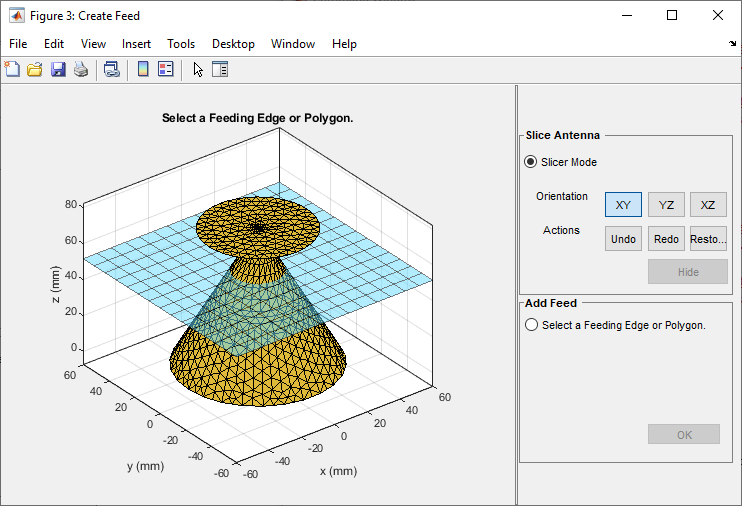Open the Tools menu
Image resolution: width=742 pixels, height=506 pixels.
coord(181,44)
